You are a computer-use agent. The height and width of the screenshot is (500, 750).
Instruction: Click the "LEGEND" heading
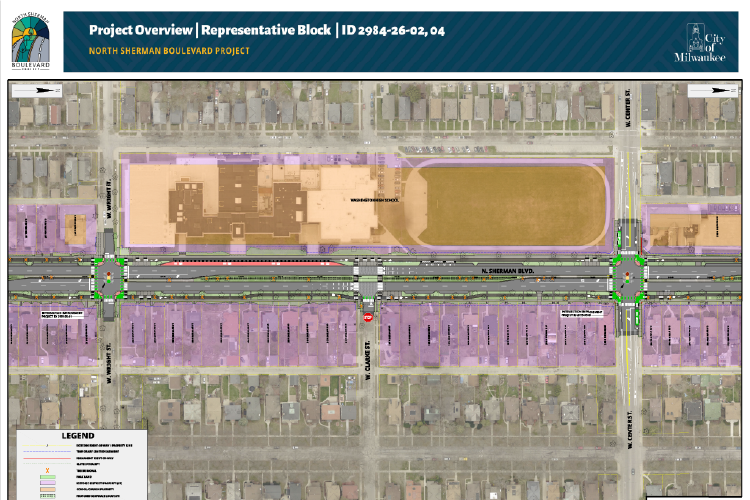[78, 436]
